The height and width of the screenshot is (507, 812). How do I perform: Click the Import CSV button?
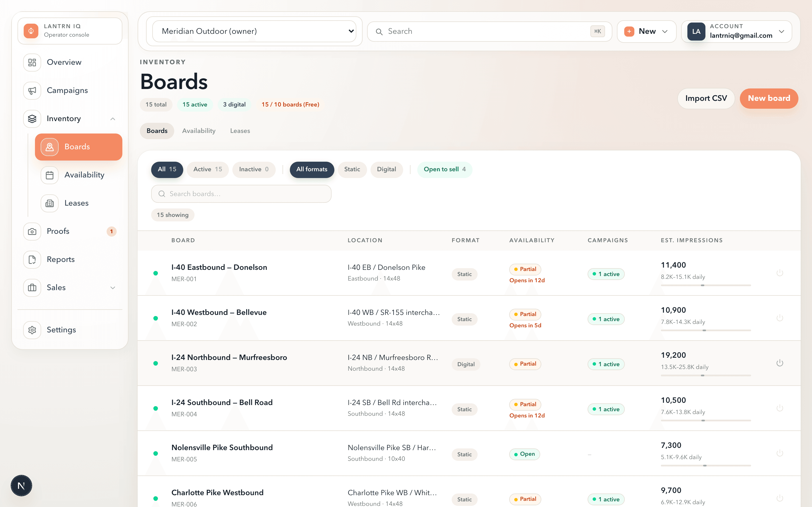[706, 98]
